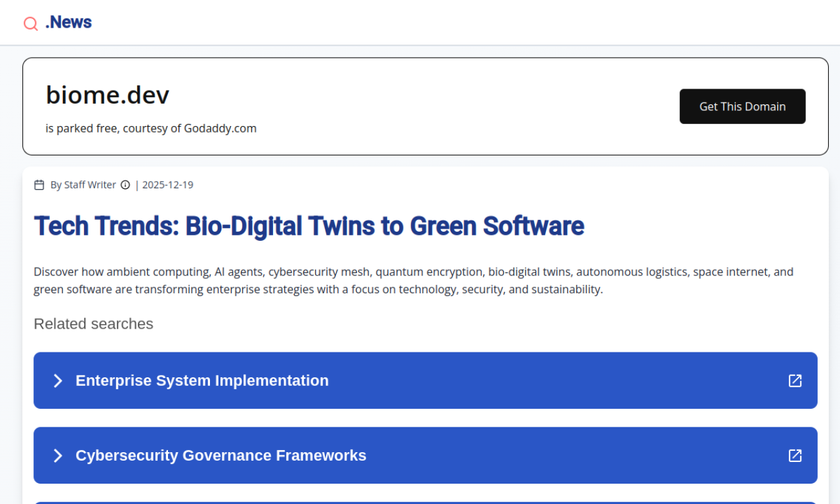Screen dimensions: 840x504
Task: Click the biome.dev domain heading
Action: (108, 95)
